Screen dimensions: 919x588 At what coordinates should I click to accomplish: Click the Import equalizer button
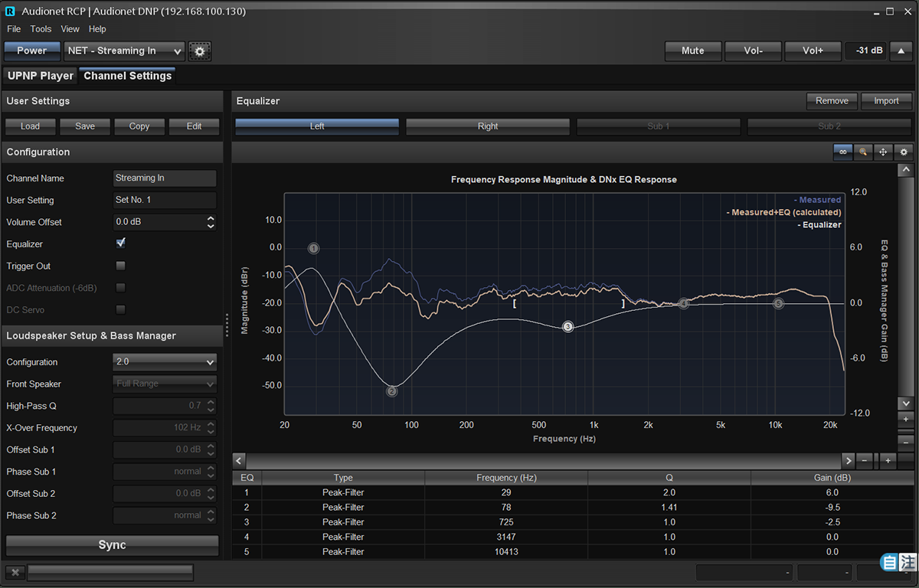(886, 101)
